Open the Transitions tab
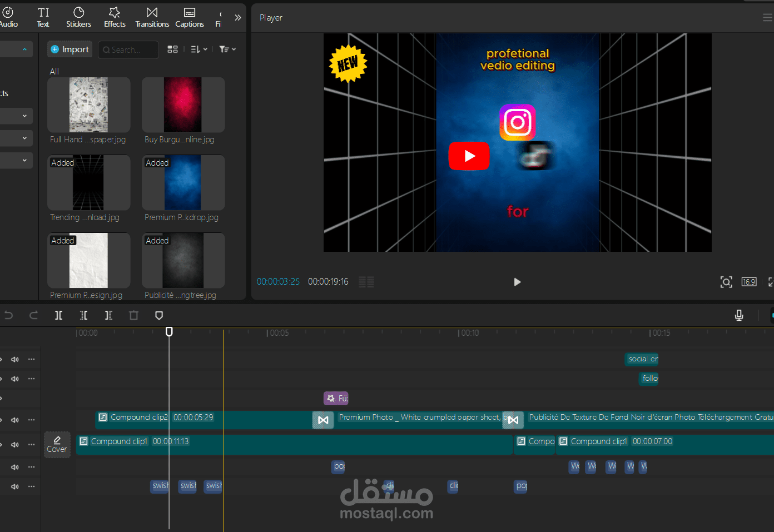 point(152,17)
